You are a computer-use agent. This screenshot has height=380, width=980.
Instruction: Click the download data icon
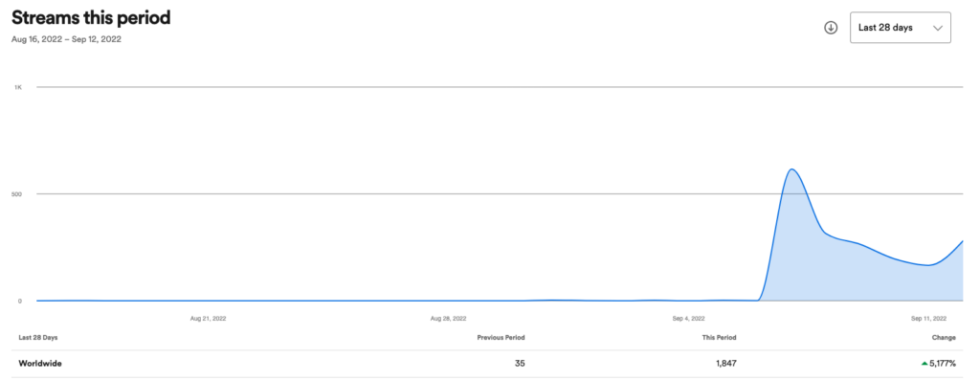click(x=831, y=28)
